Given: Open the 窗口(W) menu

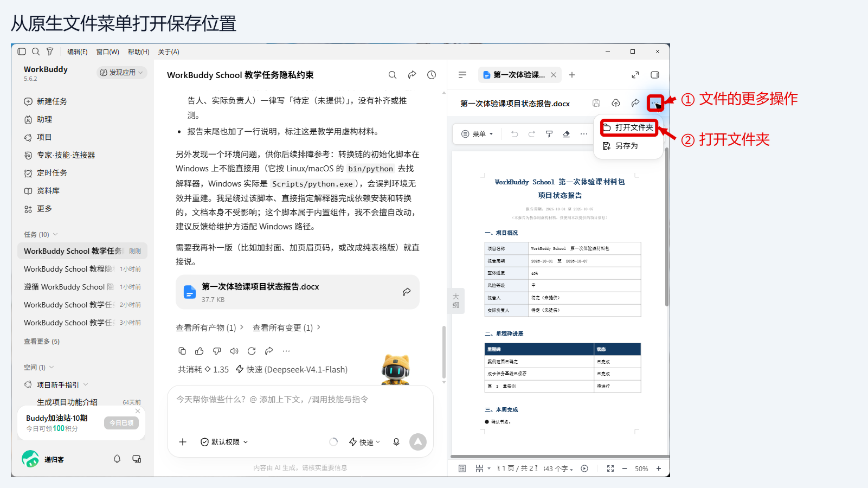Looking at the screenshot, I should point(107,52).
